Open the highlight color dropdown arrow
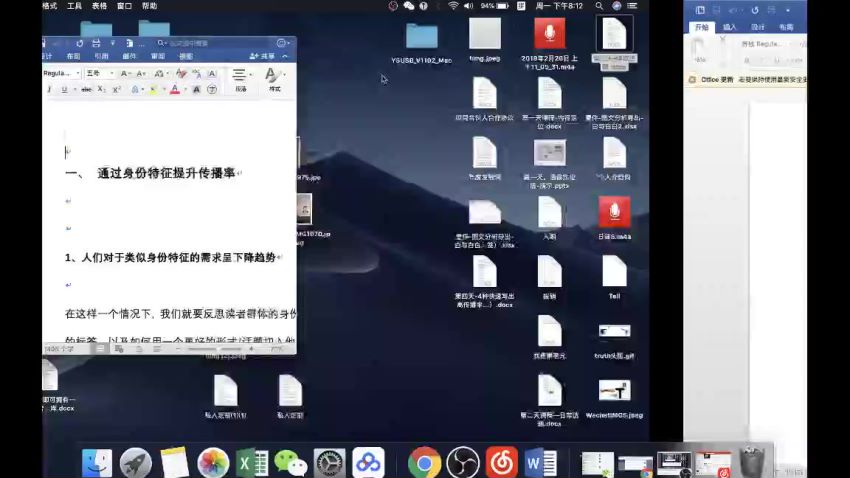The height and width of the screenshot is (478, 850). (164, 89)
